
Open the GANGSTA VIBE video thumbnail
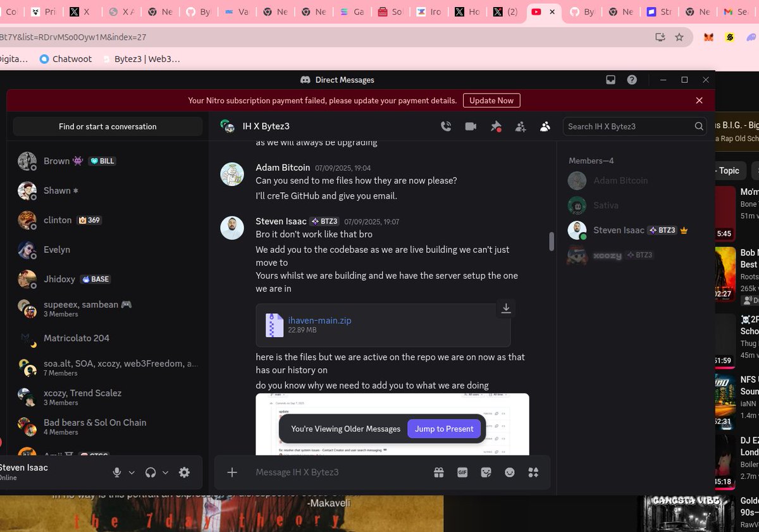point(687,513)
